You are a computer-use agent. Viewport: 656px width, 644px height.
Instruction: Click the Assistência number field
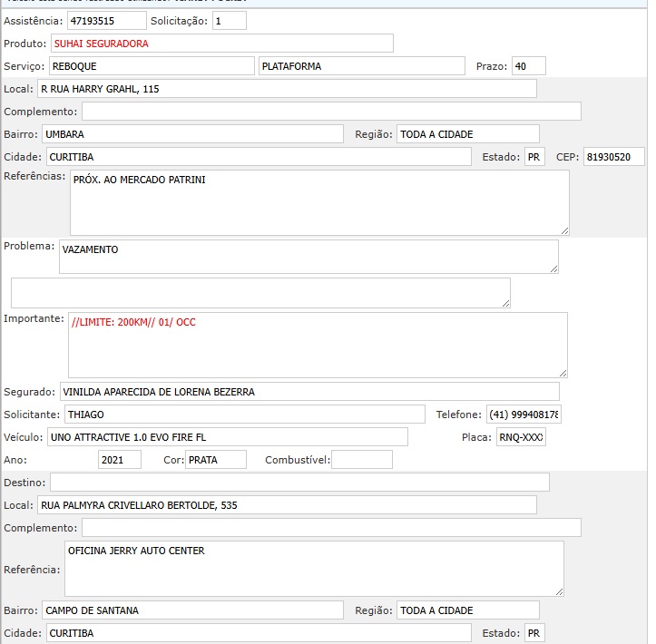pyautogui.click(x=106, y=20)
